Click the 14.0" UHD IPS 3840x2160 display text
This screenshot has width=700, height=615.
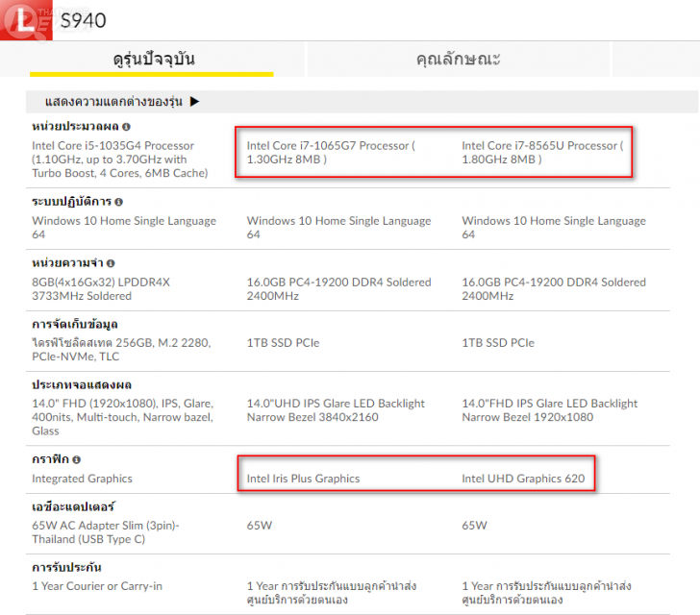click(x=336, y=410)
